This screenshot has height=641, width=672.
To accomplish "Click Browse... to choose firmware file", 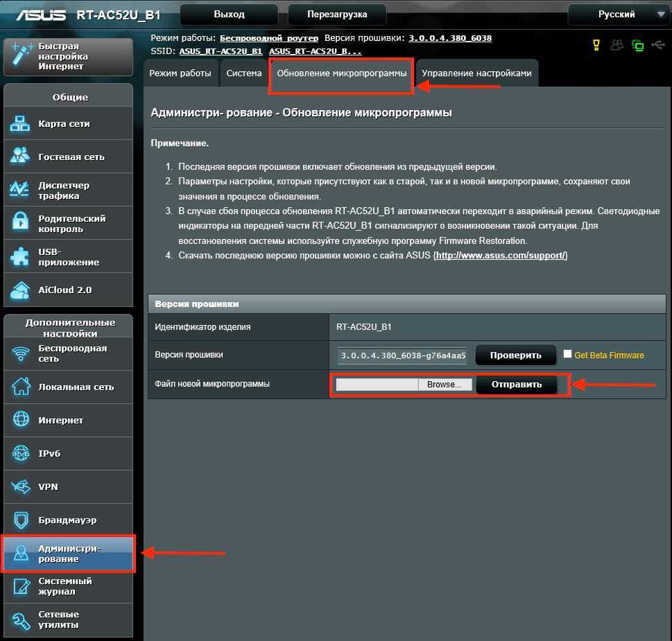I will point(445,385).
